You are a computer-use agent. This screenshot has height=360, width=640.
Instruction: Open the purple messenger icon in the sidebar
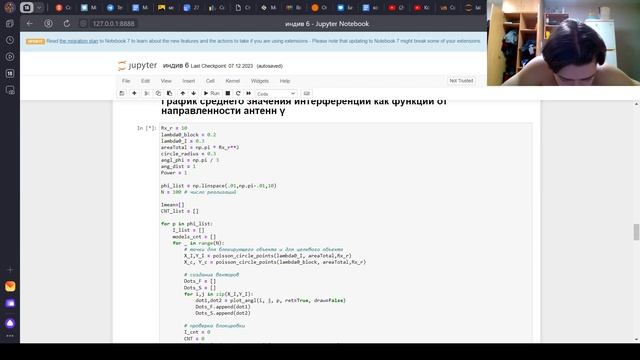point(10,303)
